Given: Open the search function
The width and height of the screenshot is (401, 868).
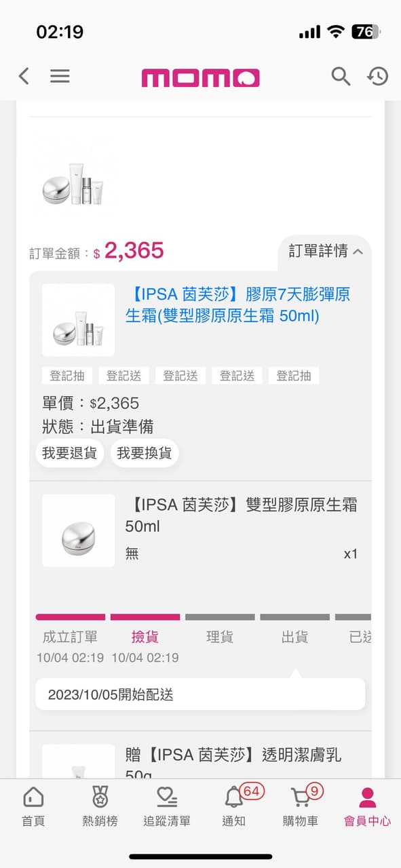Looking at the screenshot, I should [x=341, y=77].
